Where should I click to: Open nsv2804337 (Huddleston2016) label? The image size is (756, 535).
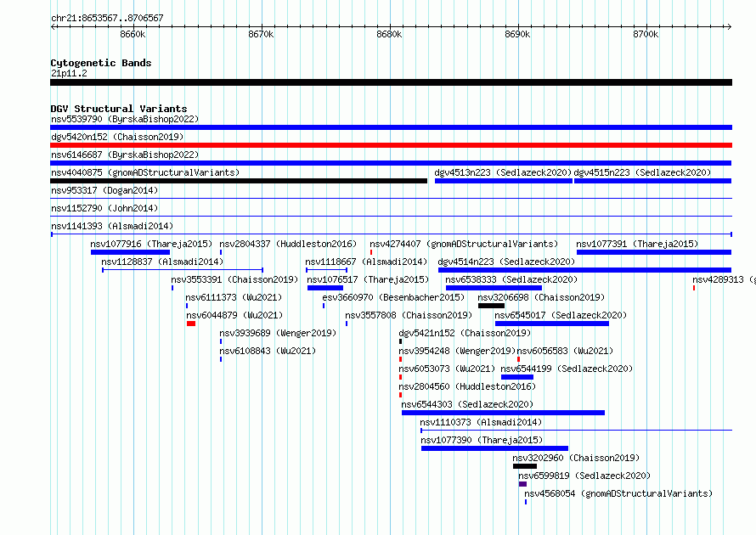point(288,244)
